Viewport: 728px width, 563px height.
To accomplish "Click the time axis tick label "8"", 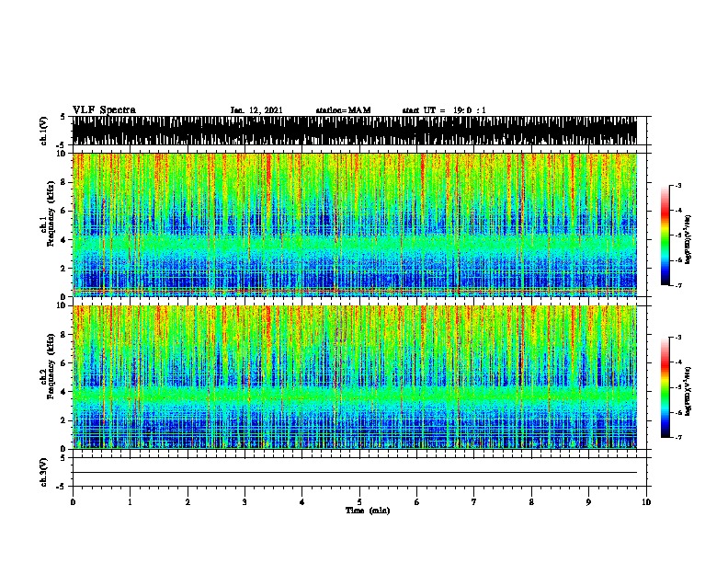I will point(531,502).
